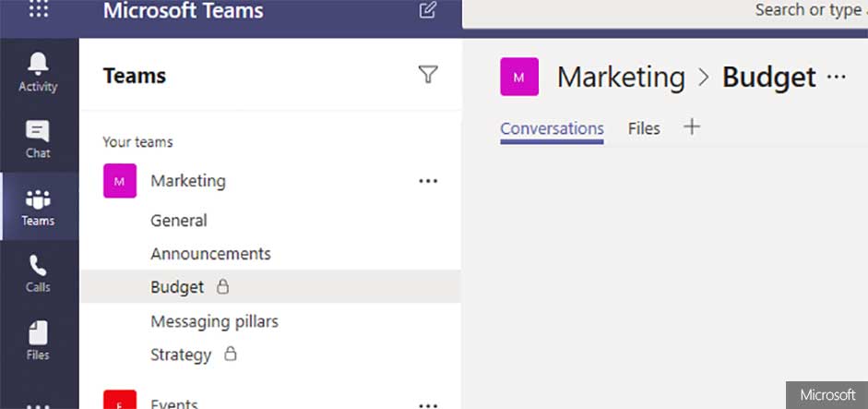868x409 pixels.
Task: Open the Announcements channel
Action: click(210, 254)
